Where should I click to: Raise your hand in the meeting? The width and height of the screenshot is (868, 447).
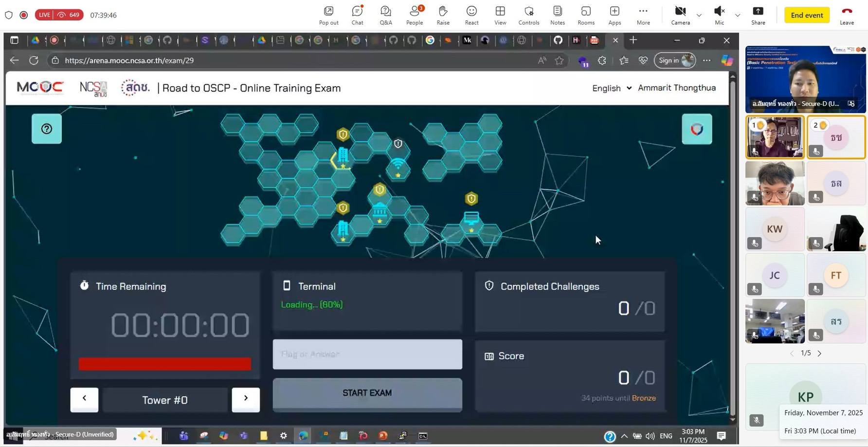443,15
